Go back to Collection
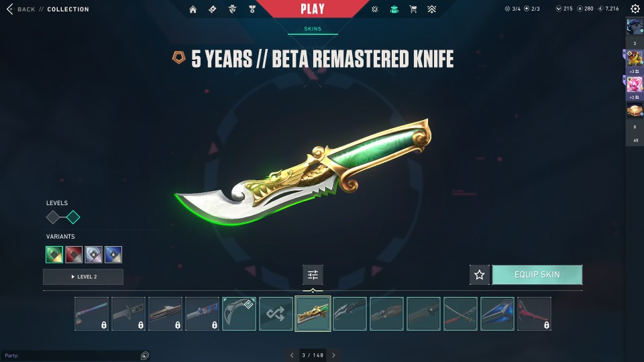Screen dimensions: 644x362 [48, 9]
